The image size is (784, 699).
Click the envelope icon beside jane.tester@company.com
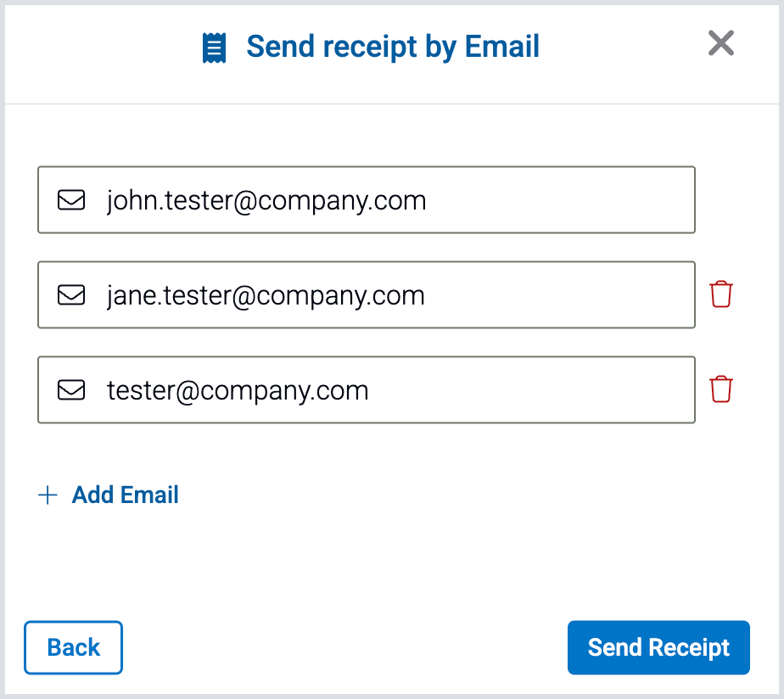(x=71, y=295)
